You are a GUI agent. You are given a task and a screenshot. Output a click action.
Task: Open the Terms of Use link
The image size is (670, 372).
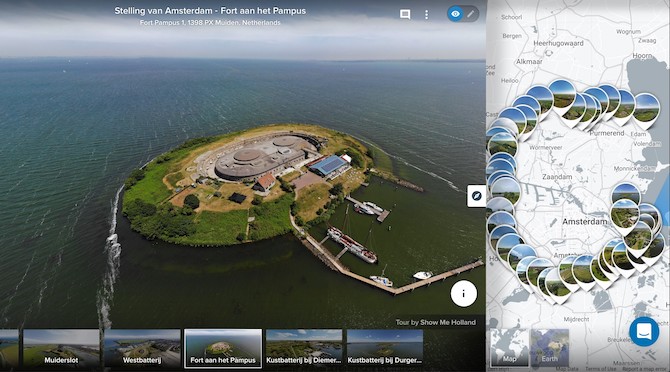(600, 369)
